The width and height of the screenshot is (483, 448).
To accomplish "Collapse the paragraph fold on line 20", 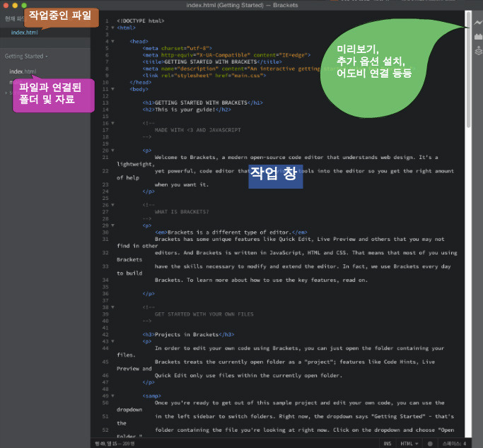I will pos(112,151).
